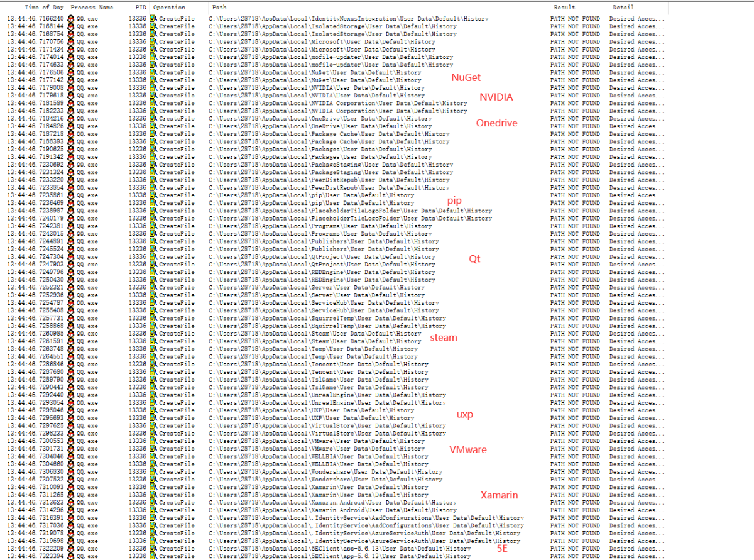Click the CreateFile operation icon at 13:44:46.7249796
The width and height of the screenshot is (754, 560).
(x=153, y=272)
